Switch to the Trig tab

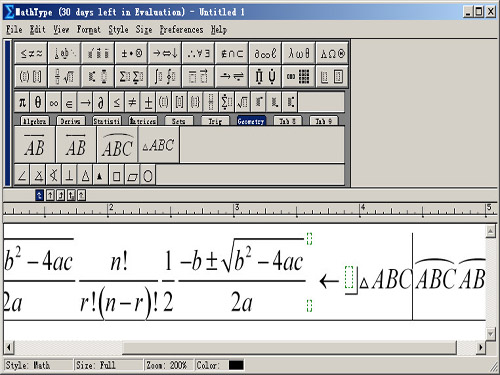click(215, 121)
